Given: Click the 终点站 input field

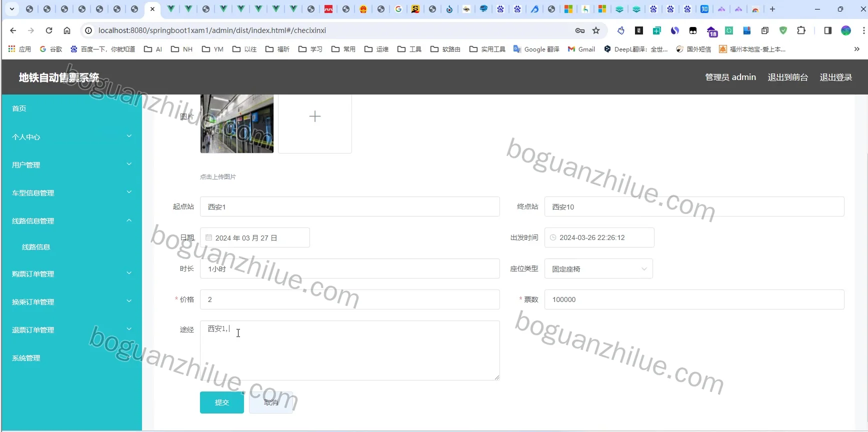Looking at the screenshot, I should (x=694, y=206).
